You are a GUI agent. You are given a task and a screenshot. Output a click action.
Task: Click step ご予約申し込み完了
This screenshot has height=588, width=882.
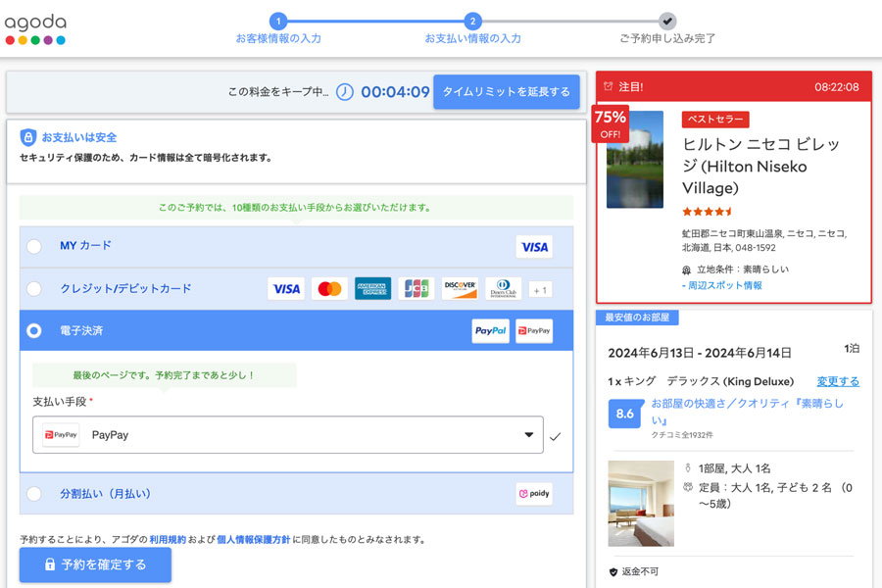667,29
